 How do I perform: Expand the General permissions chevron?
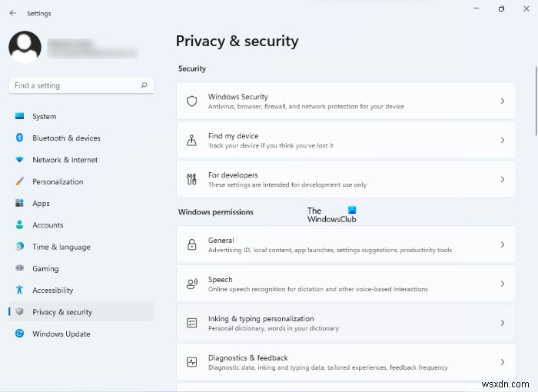pos(502,244)
